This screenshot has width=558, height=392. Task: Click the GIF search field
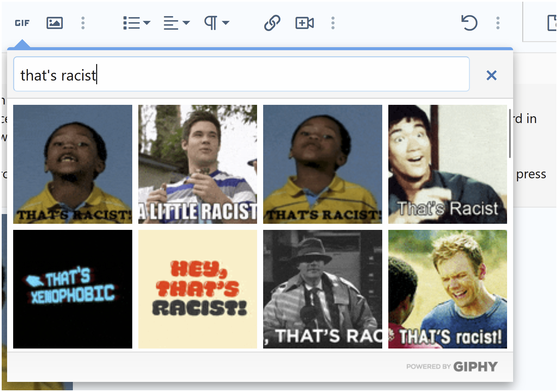242,74
